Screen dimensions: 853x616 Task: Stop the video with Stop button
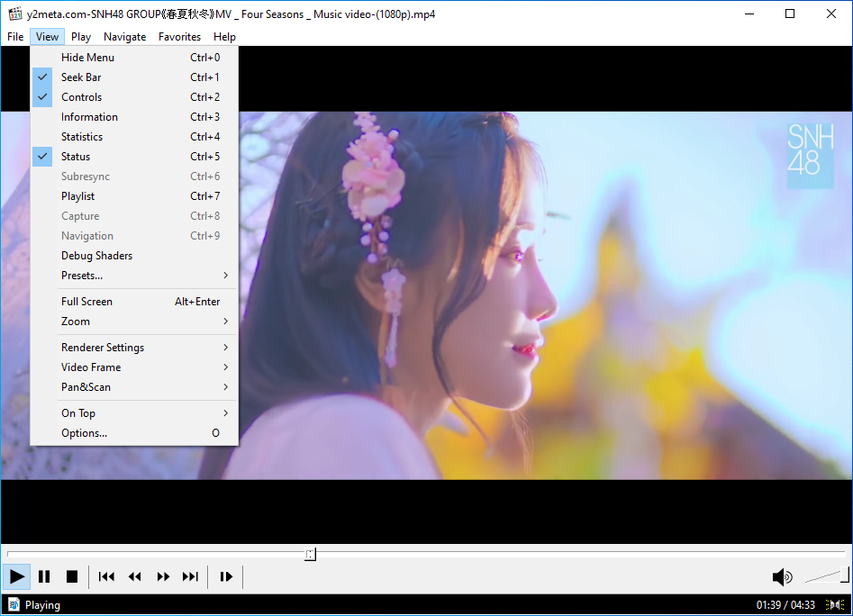click(x=72, y=576)
